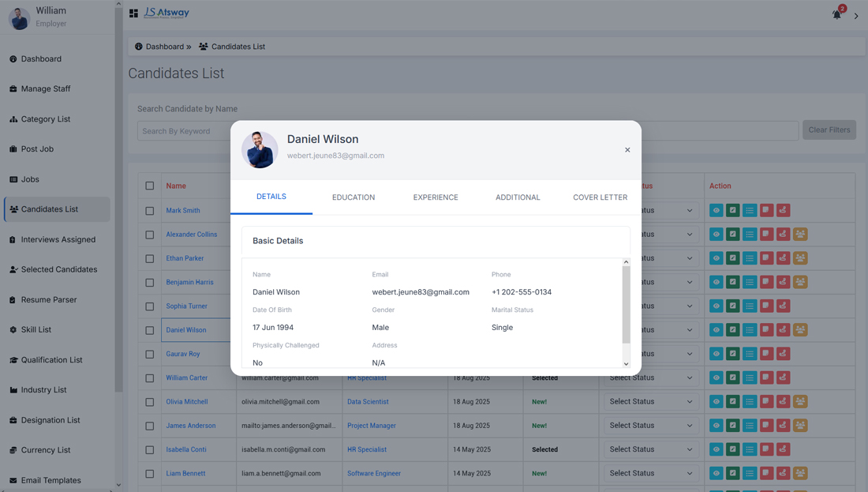Open the blue list icon for James Anderson
The height and width of the screenshot is (492, 868).
(x=750, y=425)
